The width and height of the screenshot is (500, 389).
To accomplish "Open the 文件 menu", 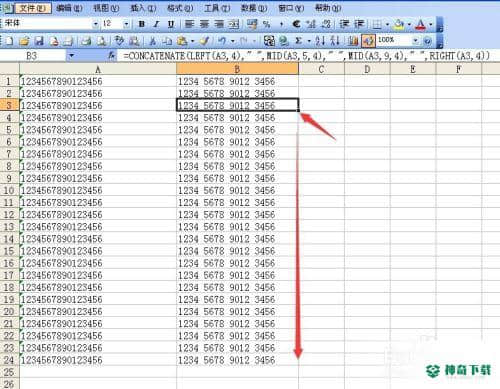I will pyautogui.click(x=32, y=8).
